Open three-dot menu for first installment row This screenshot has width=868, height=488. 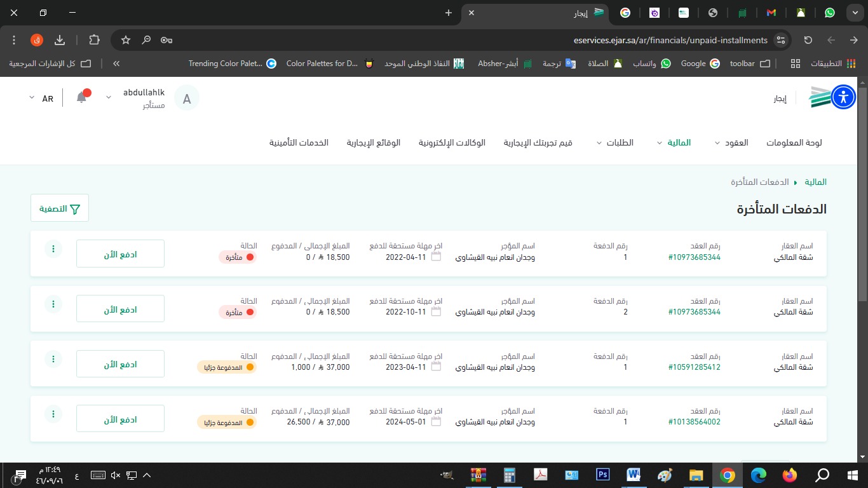tap(53, 249)
